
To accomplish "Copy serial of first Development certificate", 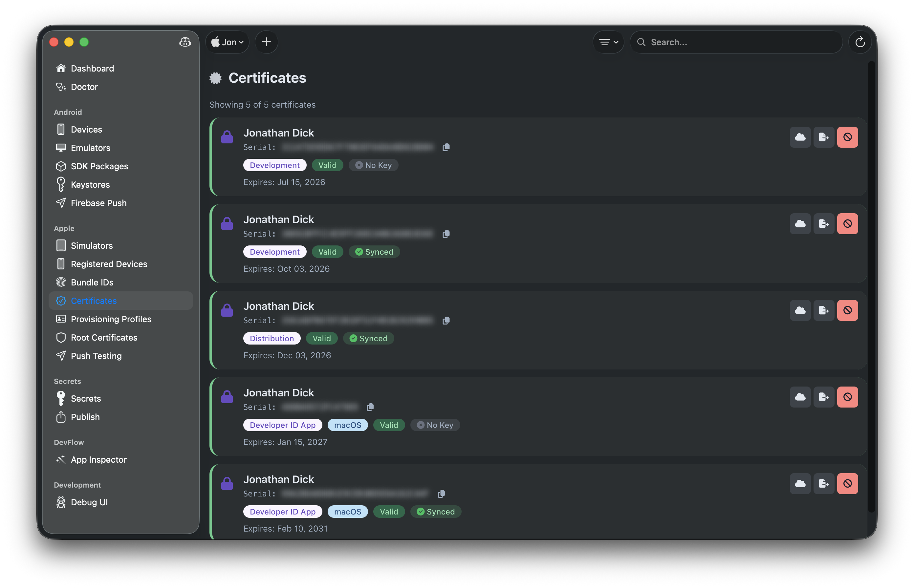I will (x=446, y=147).
